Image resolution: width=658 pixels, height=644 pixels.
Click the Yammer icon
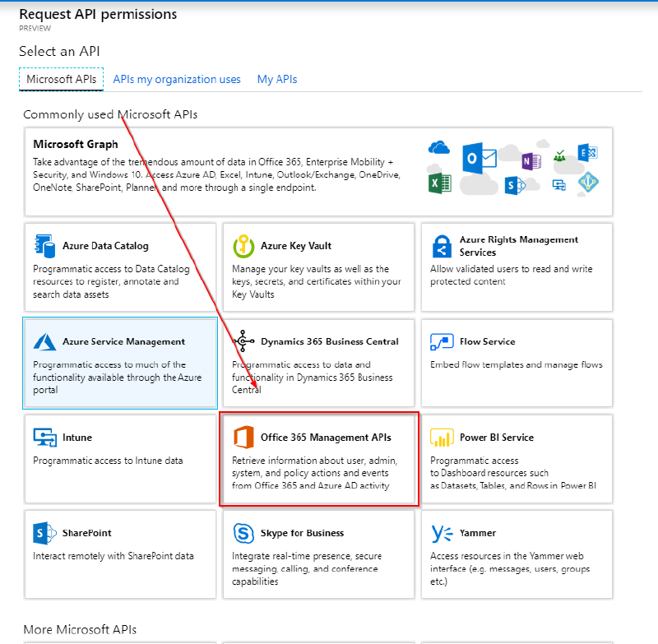click(442, 533)
